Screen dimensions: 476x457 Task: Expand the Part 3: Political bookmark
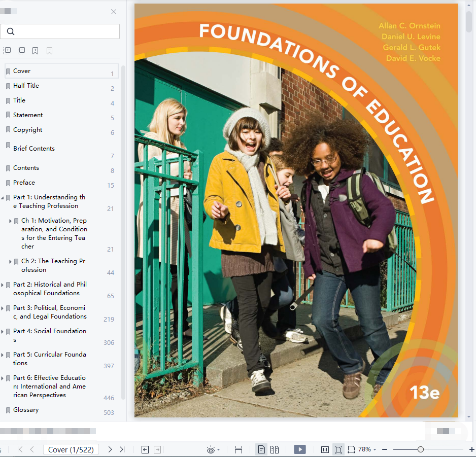coord(3,308)
